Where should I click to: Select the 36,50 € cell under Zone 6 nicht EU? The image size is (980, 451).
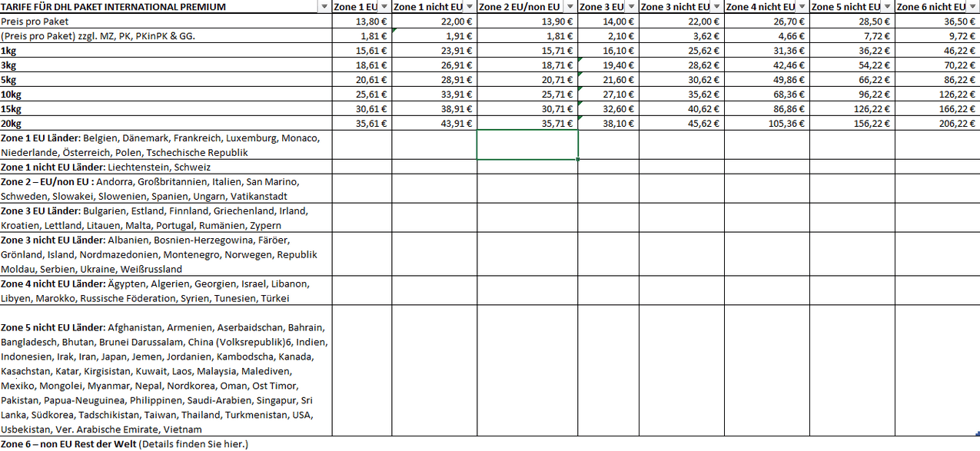coord(938,22)
